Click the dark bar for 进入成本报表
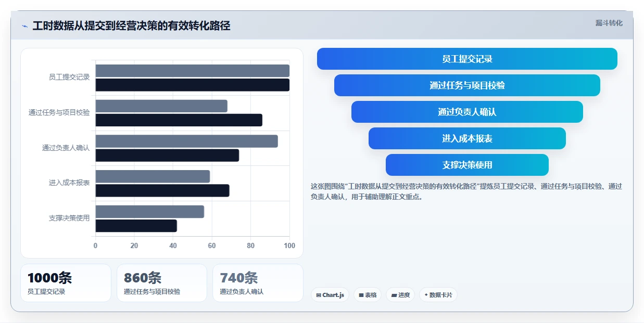 point(162,190)
